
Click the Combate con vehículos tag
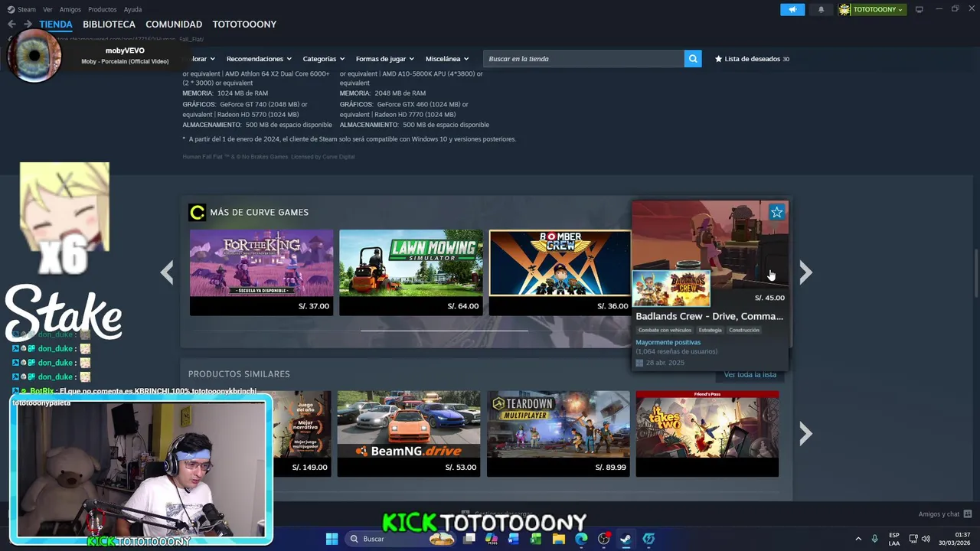coord(665,330)
